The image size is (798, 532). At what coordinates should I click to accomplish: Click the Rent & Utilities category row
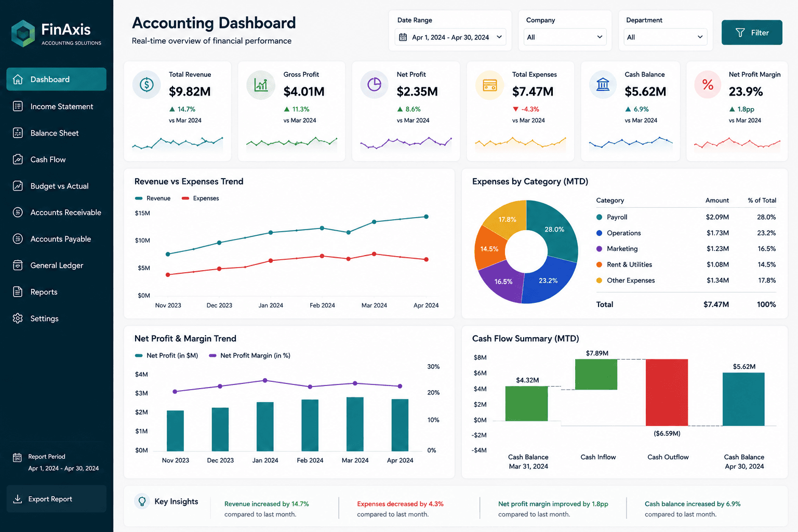(686, 264)
